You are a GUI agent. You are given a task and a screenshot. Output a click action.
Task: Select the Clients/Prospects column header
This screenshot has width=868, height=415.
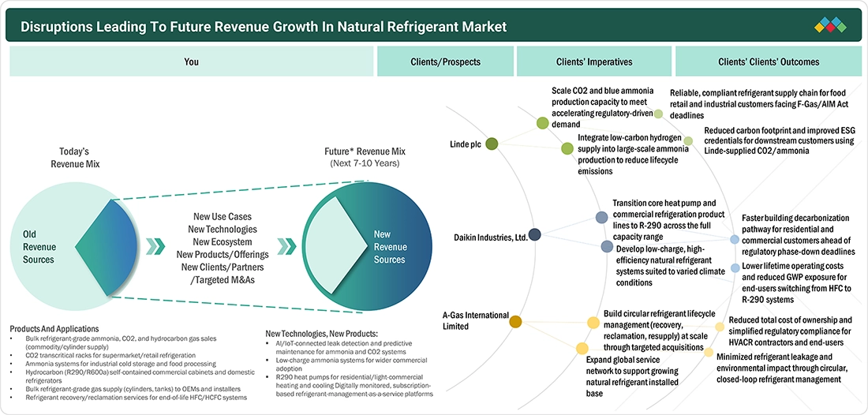click(445, 62)
